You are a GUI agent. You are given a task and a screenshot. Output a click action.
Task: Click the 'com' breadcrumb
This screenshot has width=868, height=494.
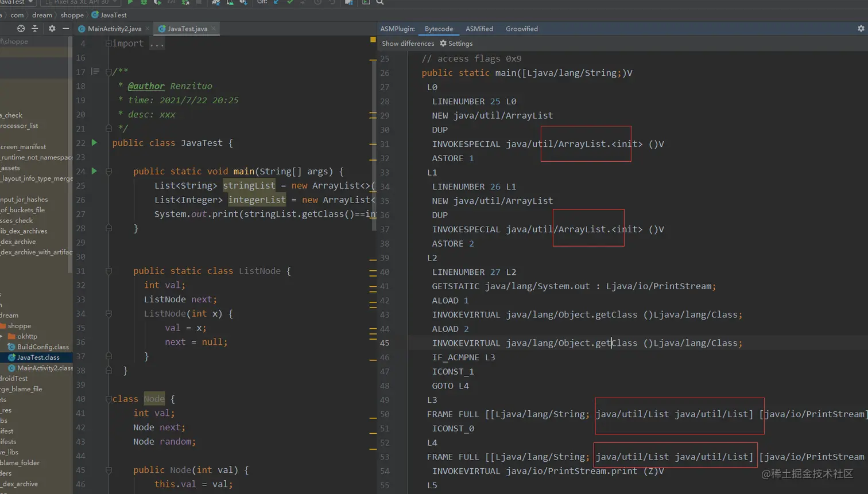point(17,15)
